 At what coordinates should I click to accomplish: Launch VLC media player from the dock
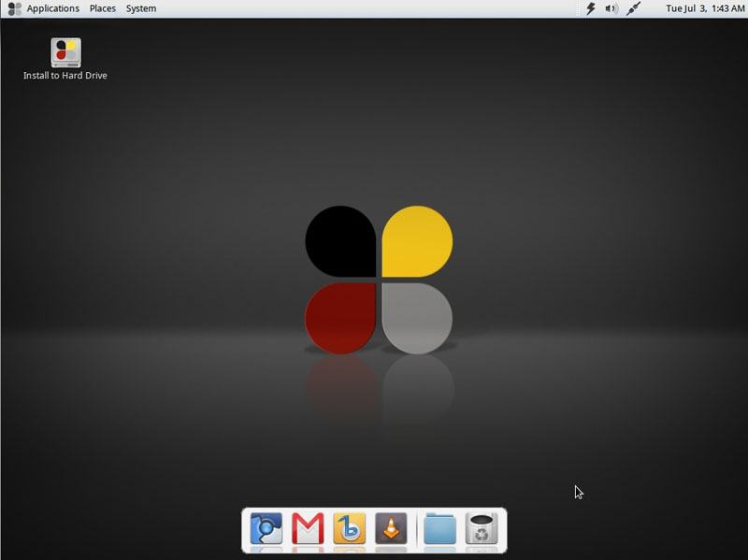click(391, 529)
